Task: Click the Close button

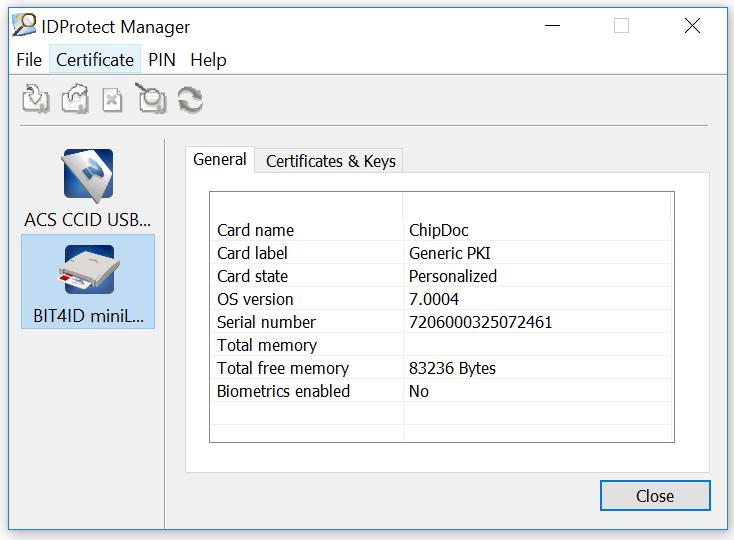Action: 655,496
